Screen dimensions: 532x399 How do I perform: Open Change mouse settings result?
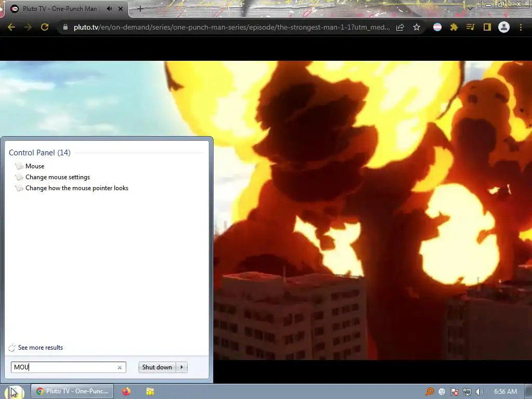coord(58,177)
